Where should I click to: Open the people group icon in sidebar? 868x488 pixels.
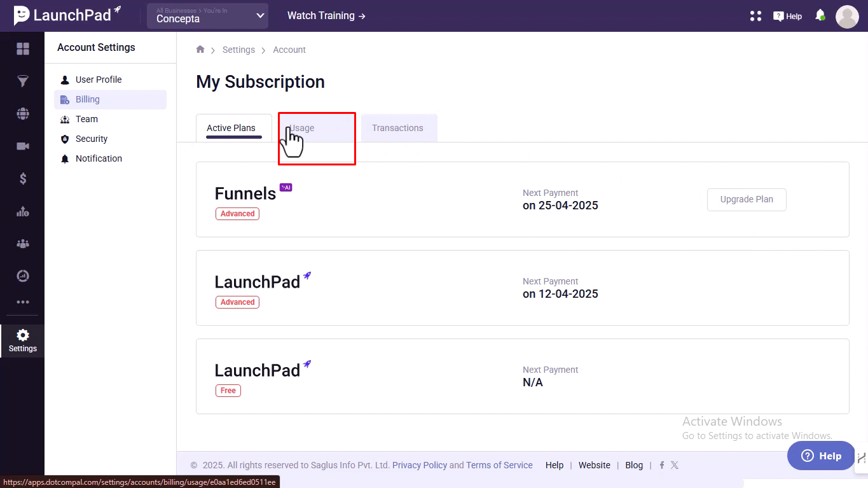(23, 244)
